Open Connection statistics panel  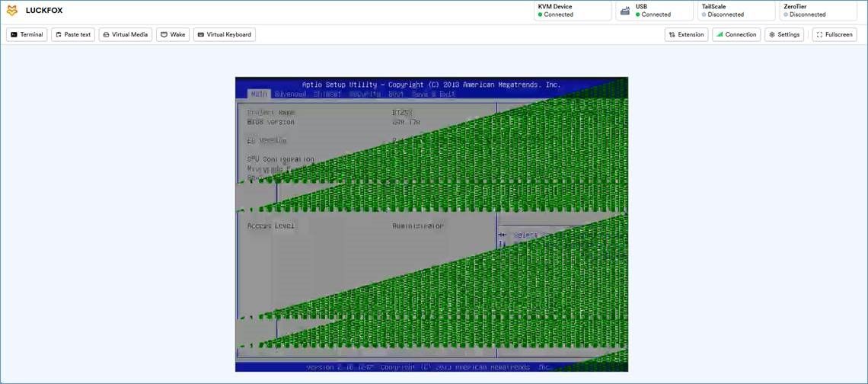pyautogui.click(x=736, y=34)
